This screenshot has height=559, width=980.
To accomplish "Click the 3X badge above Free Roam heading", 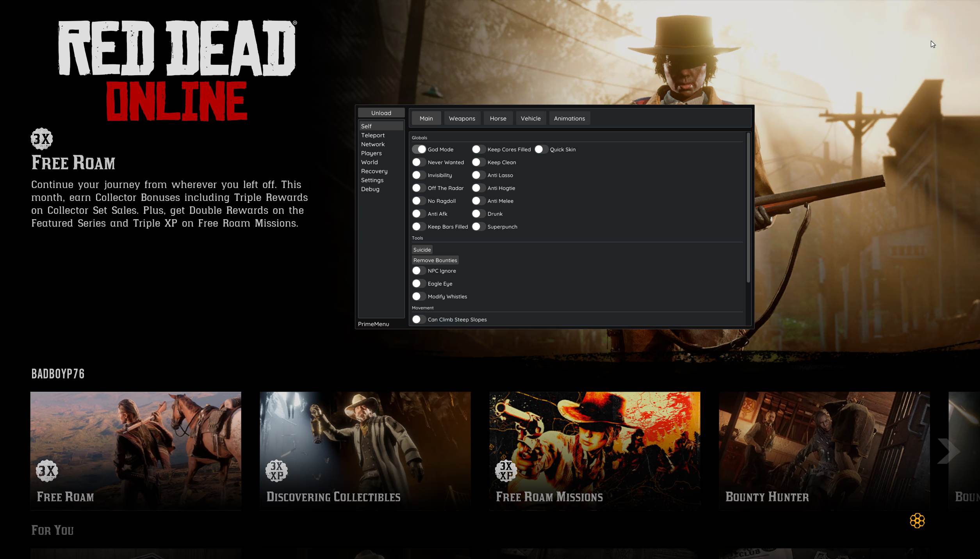I will point(42,139).
